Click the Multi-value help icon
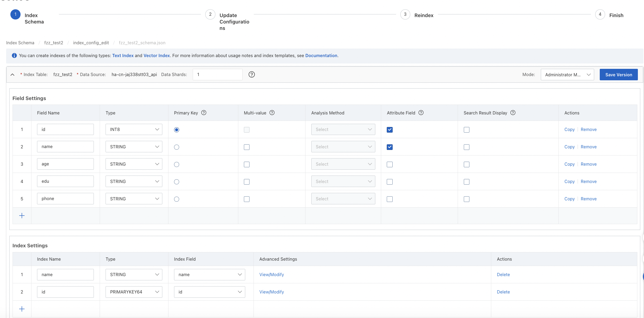Viewport: 644px width, 318px height. click(x=272, y=113)
